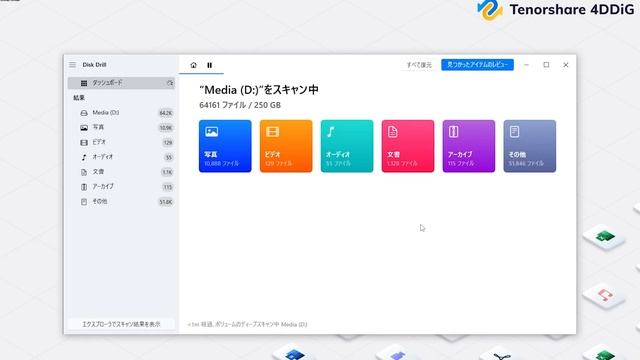
Task: Select 写真 in the sidebar list
Action: pos(121,127)
